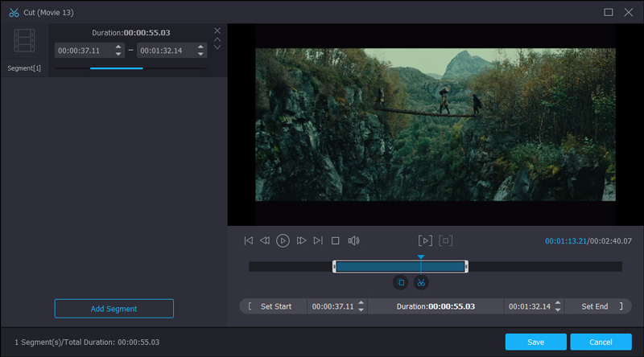Click the blue playhead marker on the timeline

click(420, 258)
